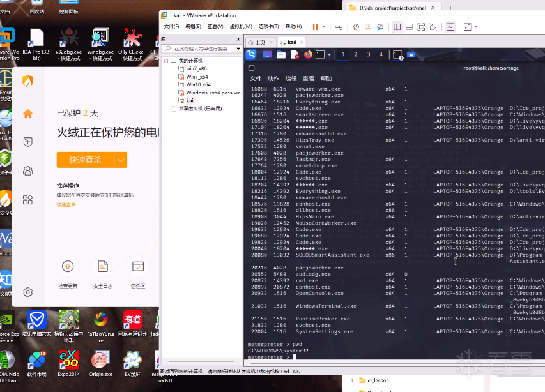Open Kali text editor panel icon
The image size is (545, 392).
tap(295, 54)
